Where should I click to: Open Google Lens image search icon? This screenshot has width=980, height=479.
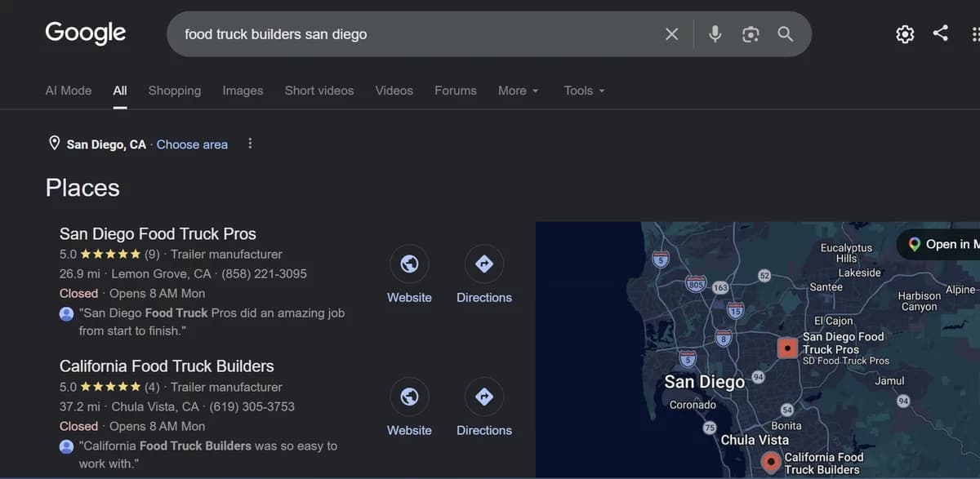coord(751,34)
